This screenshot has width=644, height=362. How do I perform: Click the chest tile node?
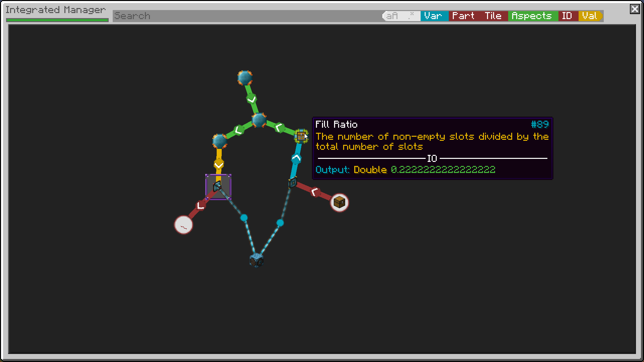(339, 202)
